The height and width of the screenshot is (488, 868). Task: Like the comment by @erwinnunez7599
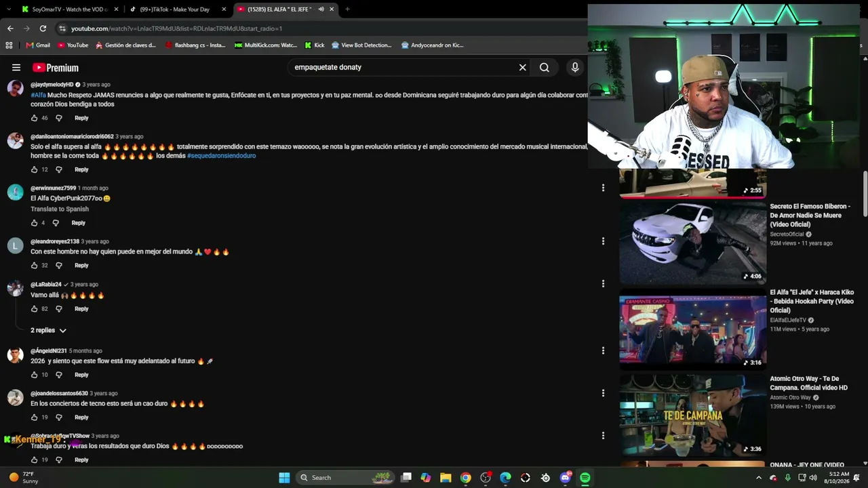pyautogui.click(x=34, y=223)
